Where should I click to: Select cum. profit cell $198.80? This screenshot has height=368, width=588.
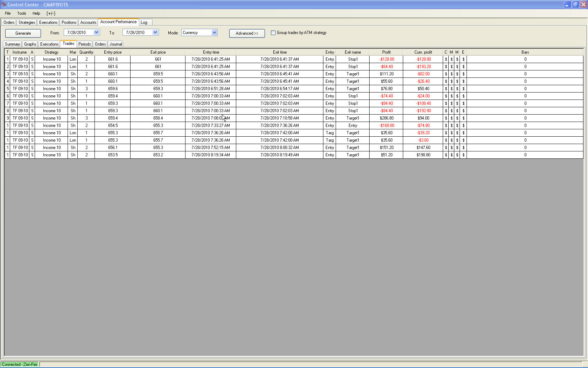tap(423, 155)
